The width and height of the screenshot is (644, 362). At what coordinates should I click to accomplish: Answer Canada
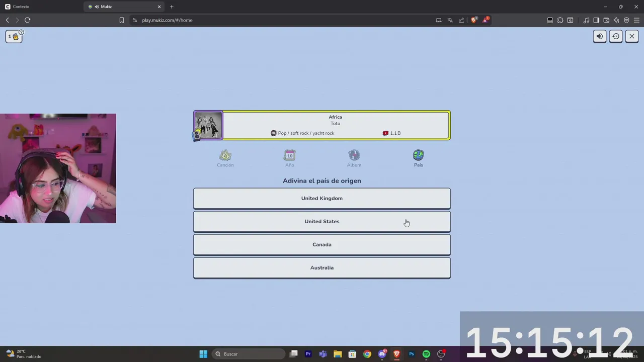tap(322, 245)
